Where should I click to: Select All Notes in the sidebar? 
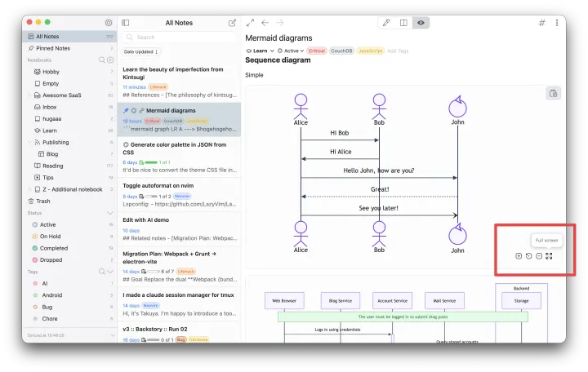(x=69, y=37)
